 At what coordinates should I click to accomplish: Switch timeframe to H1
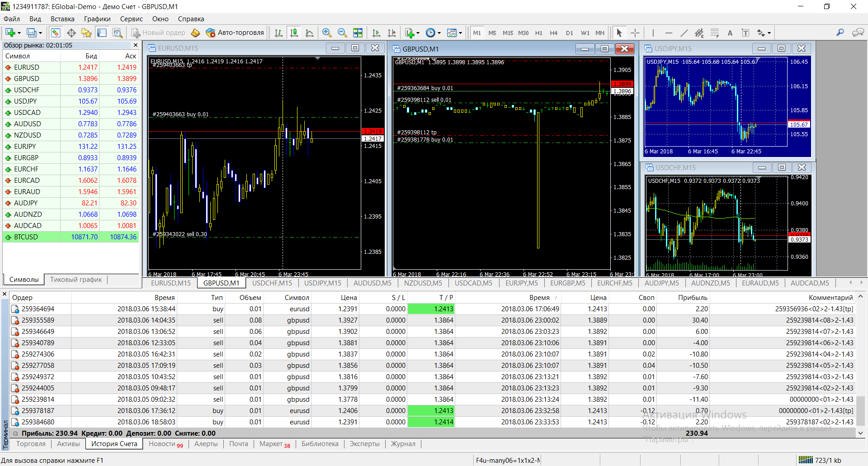(x=538, y=33)
